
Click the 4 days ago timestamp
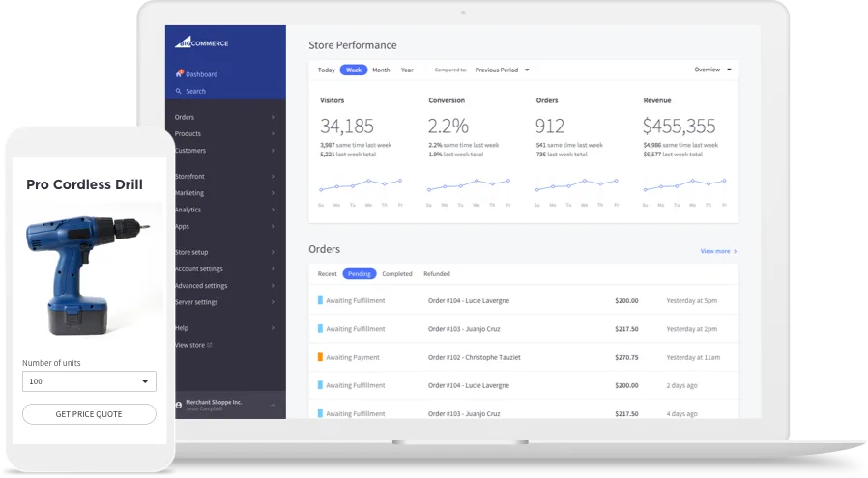(x=681, y=414)
